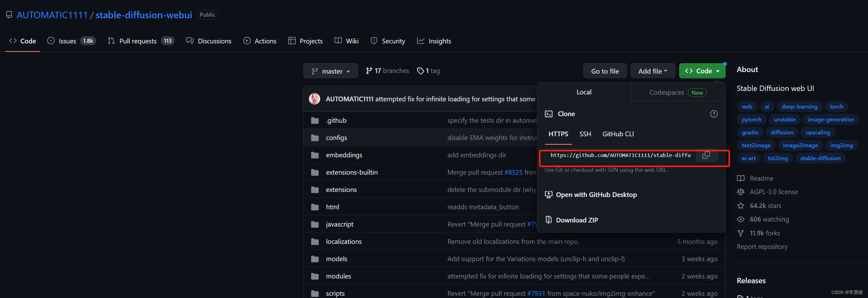Click the models folder icon
The image size is (868, 298).
pyautogui.click(x=315, y=259)
